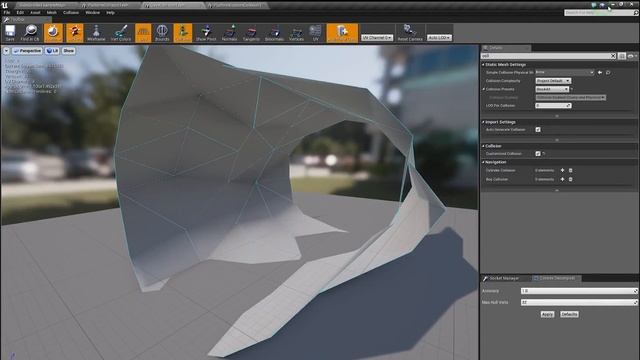
Task: Click the orange icon left of Bounds
Action: pyautogui.click(x=143, y=33)
